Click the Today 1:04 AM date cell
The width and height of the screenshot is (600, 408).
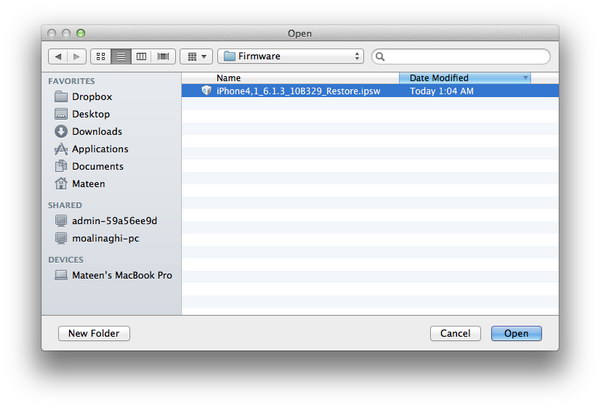click(x=442, y=91)
